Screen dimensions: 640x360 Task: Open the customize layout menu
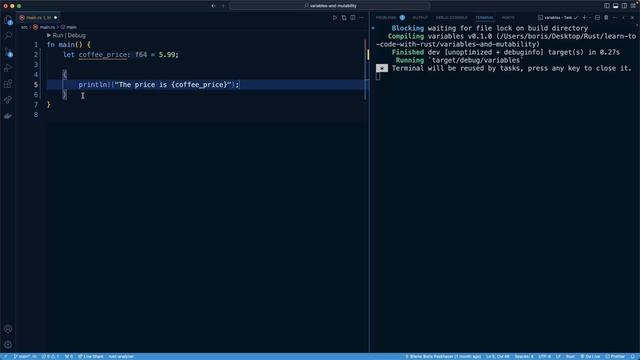(x=633, y=6)
